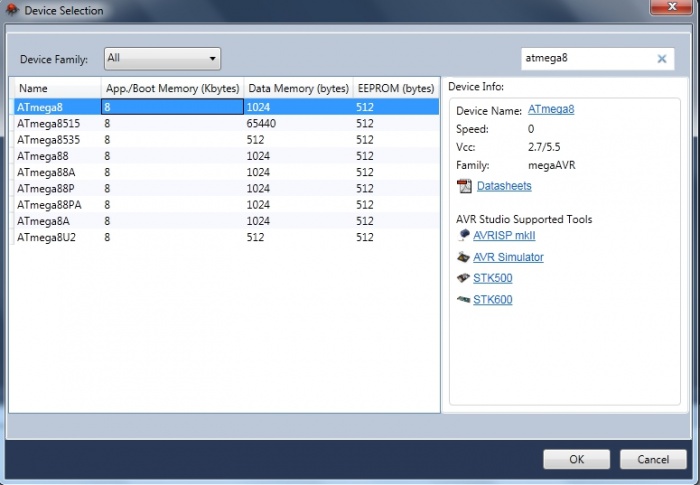Click the Datasheets PDF icon

click(x=464, y=186)
